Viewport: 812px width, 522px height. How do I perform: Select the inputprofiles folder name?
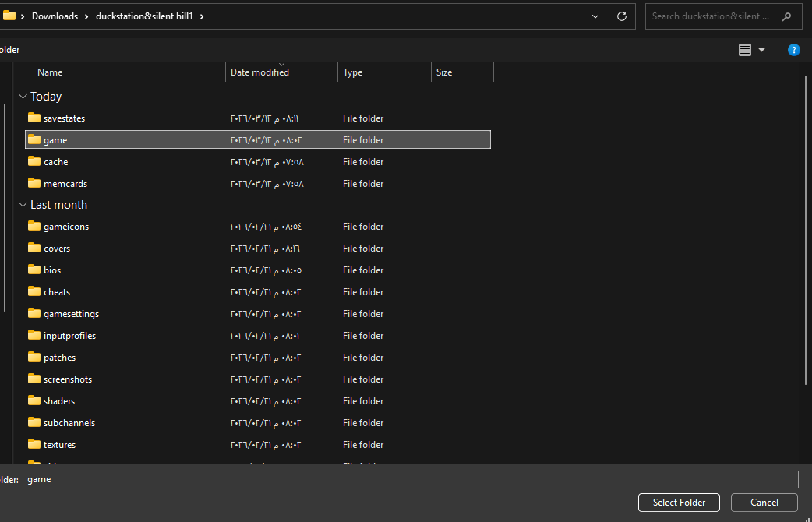tap(70, 336)
